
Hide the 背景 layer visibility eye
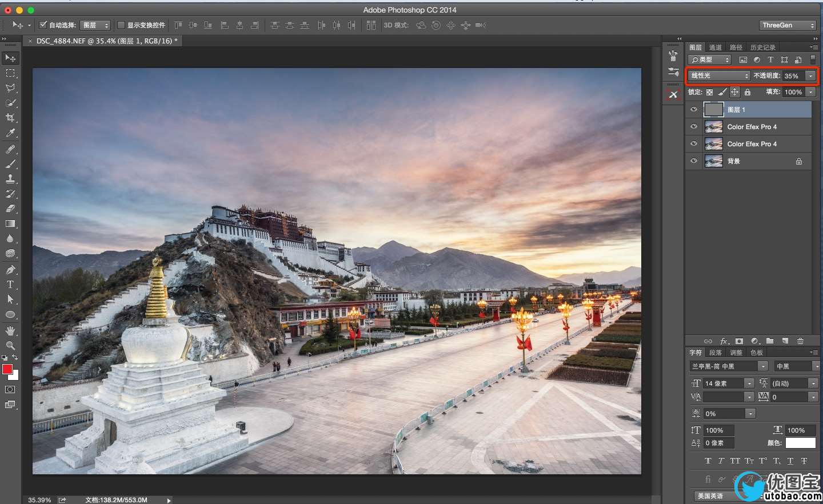click(694, 161)
